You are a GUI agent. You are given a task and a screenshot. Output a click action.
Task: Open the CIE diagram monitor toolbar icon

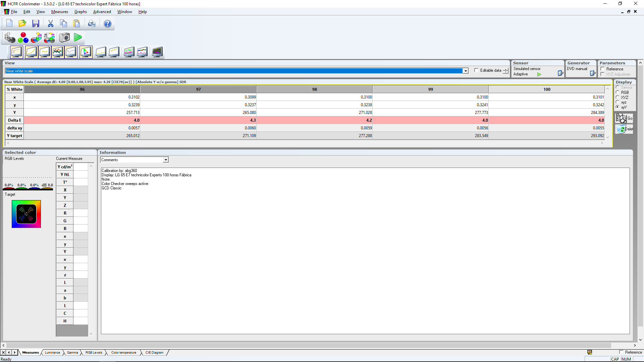click(86, 52)
